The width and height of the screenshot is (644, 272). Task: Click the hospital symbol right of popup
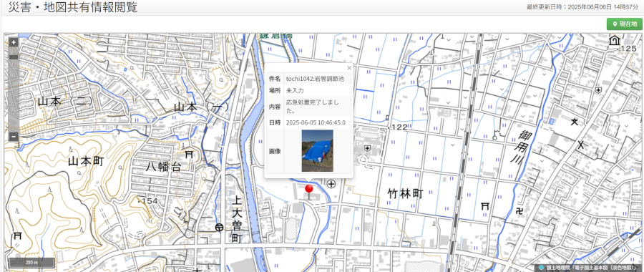click(331, 184)
